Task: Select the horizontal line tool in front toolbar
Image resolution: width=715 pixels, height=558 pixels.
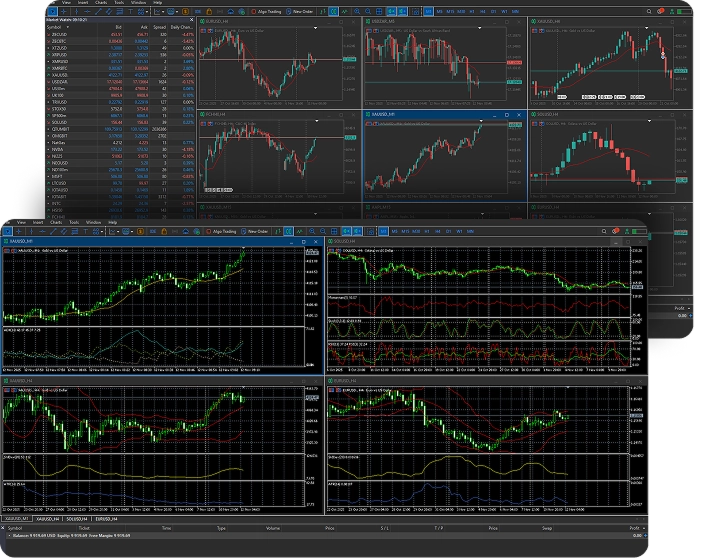Action: point(42,232)
